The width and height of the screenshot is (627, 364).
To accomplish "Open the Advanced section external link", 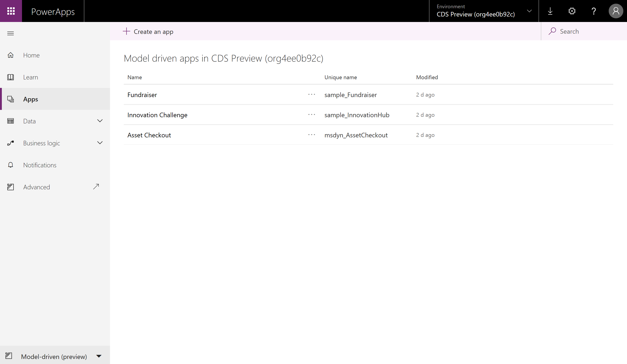I will (96, 187).
